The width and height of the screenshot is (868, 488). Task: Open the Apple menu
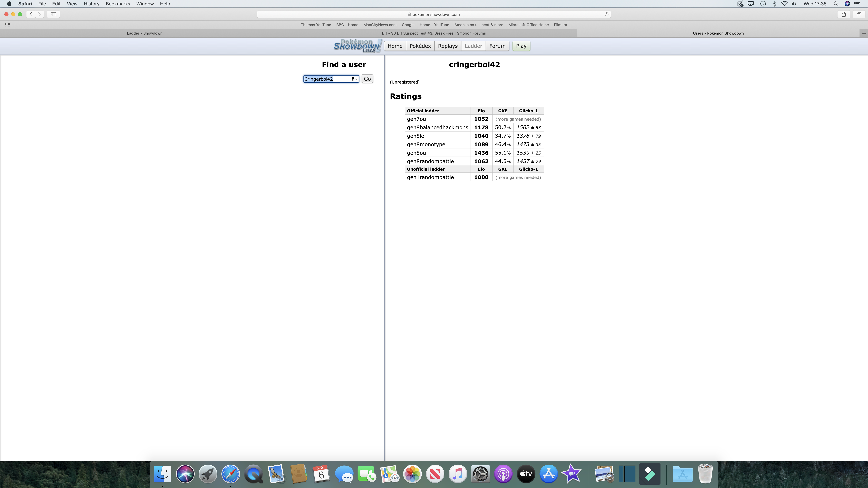point(9,4)
